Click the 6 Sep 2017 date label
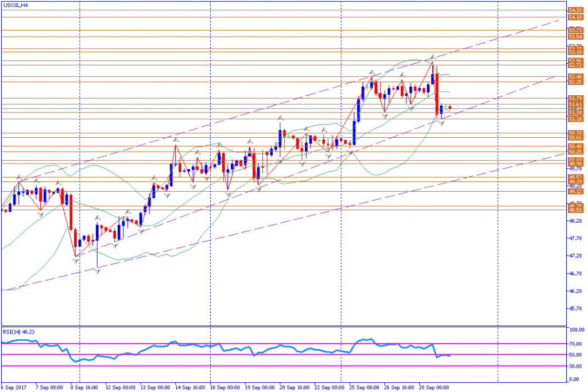Screen dimensions: 588x392 14,387
